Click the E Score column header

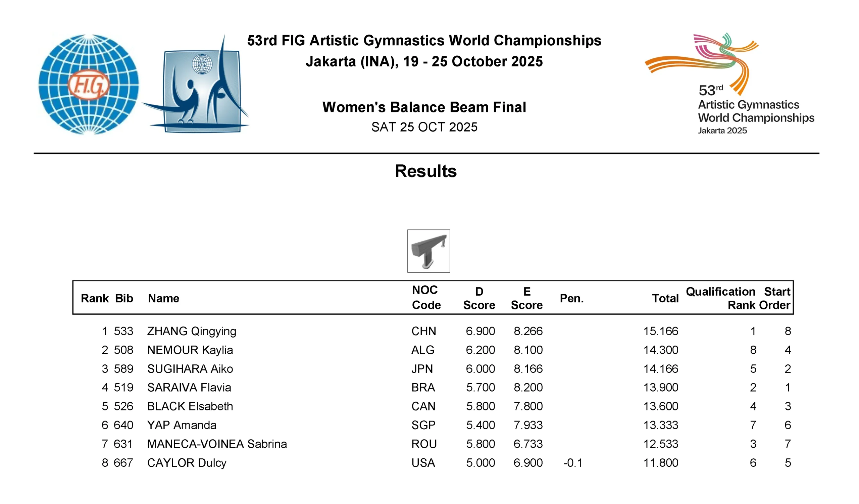pos(527,298)
